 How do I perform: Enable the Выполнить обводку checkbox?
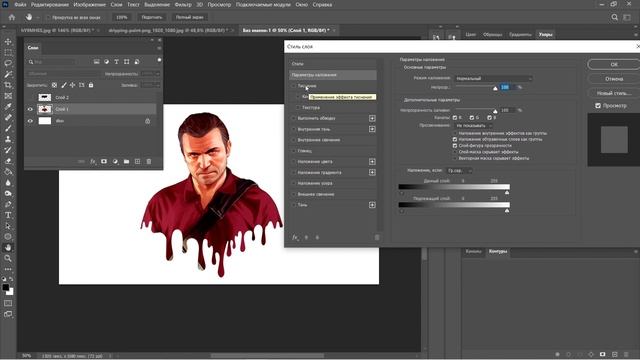[293, 118]
